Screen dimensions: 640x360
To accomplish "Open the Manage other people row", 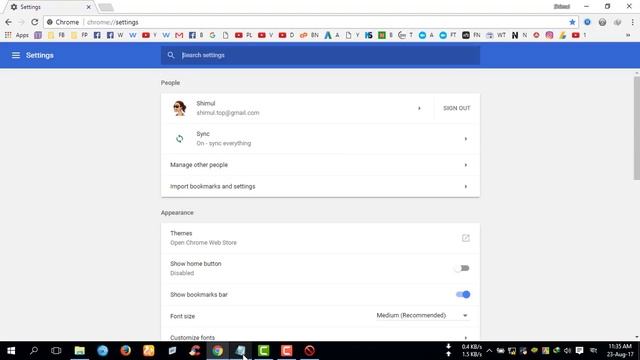I will [x=320, y=165].
